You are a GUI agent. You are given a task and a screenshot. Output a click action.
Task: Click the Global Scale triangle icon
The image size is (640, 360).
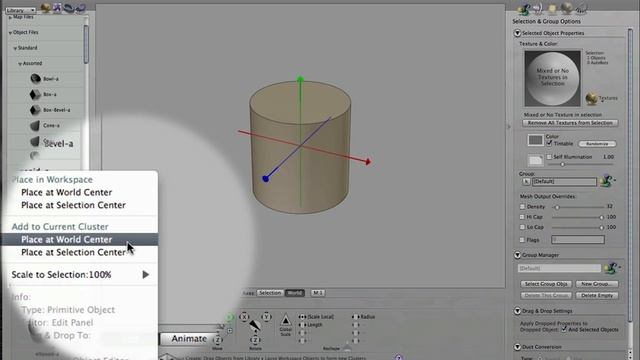(x=286, y=320)
